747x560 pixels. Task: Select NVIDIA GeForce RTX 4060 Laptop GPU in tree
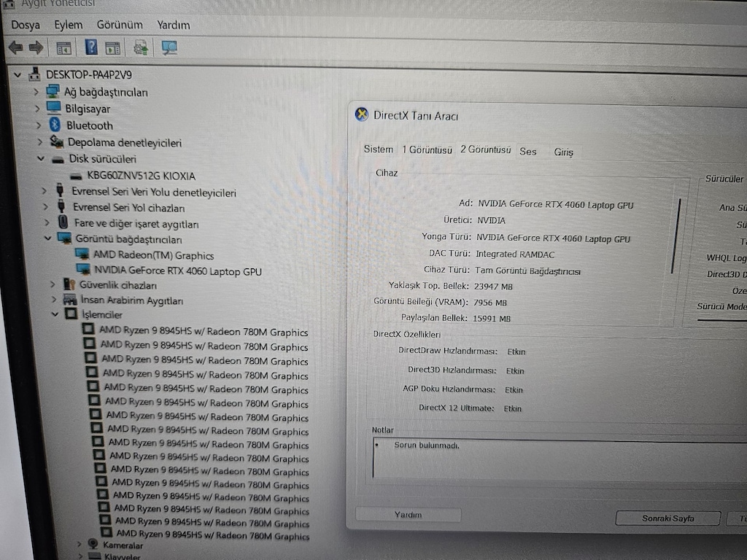pyautogui.click(x=178, y=271)
